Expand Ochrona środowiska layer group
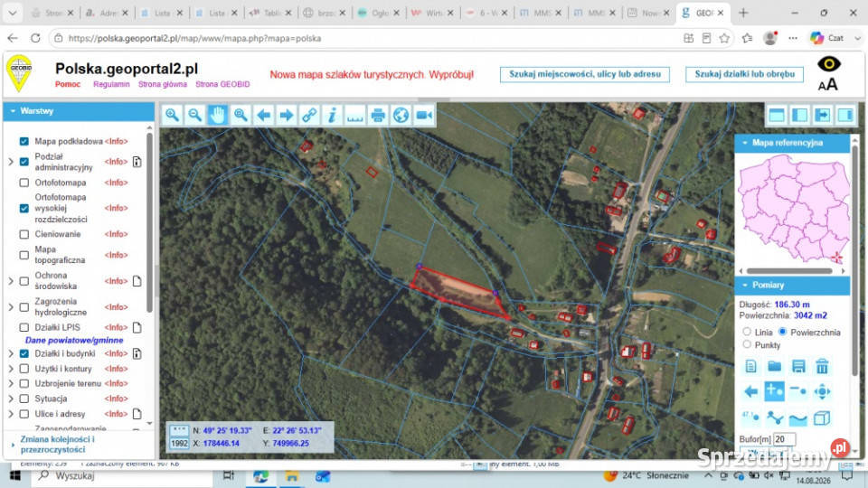Image resolution: width=868 pixels, height=488 pixels. tap(11, 281)
